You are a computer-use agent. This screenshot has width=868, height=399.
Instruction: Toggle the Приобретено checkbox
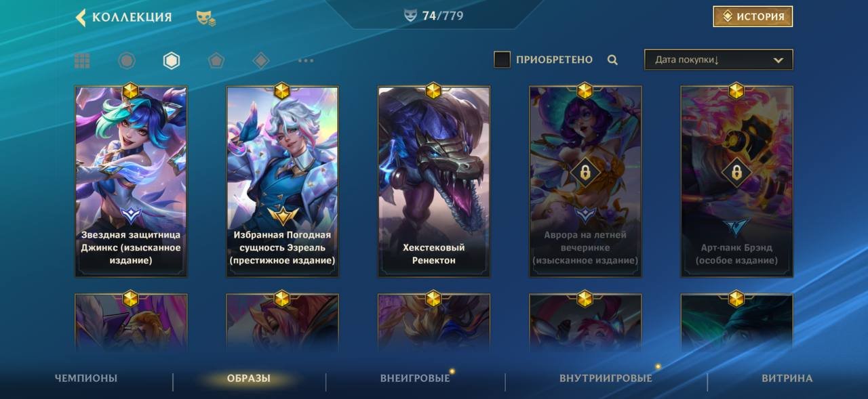click(x=502, y=60)
